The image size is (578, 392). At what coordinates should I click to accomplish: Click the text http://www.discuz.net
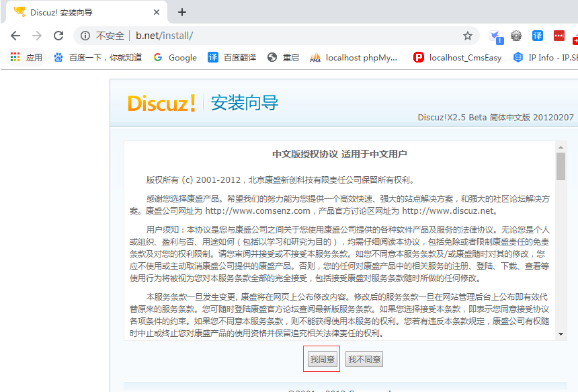[x=448, y=211]
